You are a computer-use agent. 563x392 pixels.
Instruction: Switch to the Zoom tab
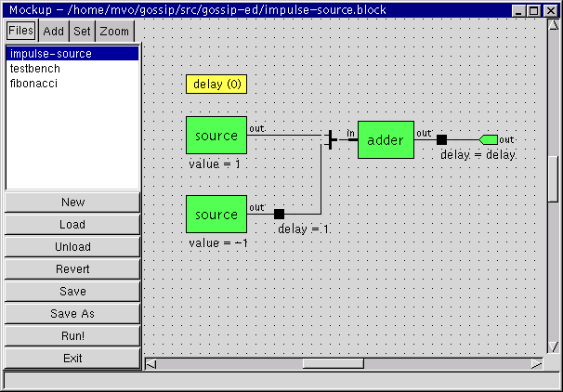(114, 32)
